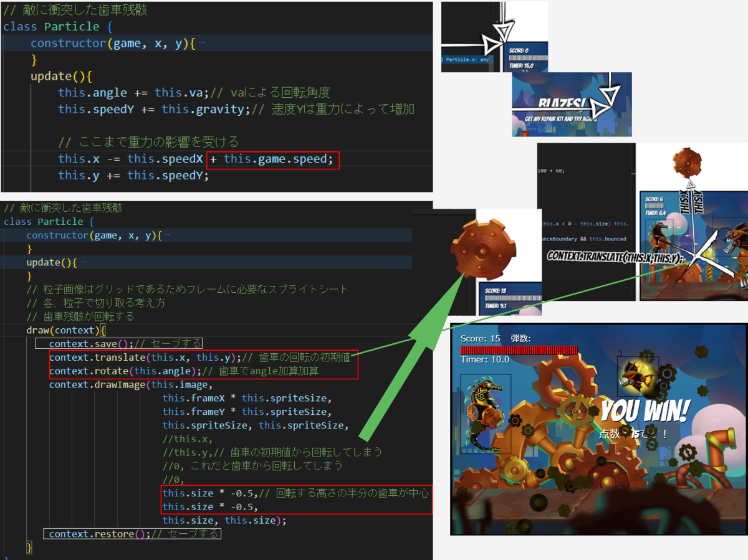This screenshot has width=748, height=560.
Task: Select 'class Particle {' in the top code panel
Action: click(58, 27)
